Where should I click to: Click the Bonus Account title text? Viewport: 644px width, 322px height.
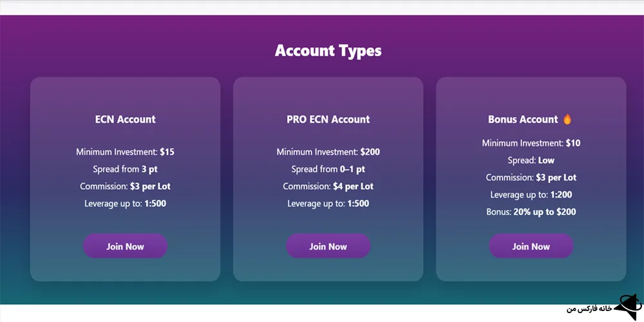523,119
